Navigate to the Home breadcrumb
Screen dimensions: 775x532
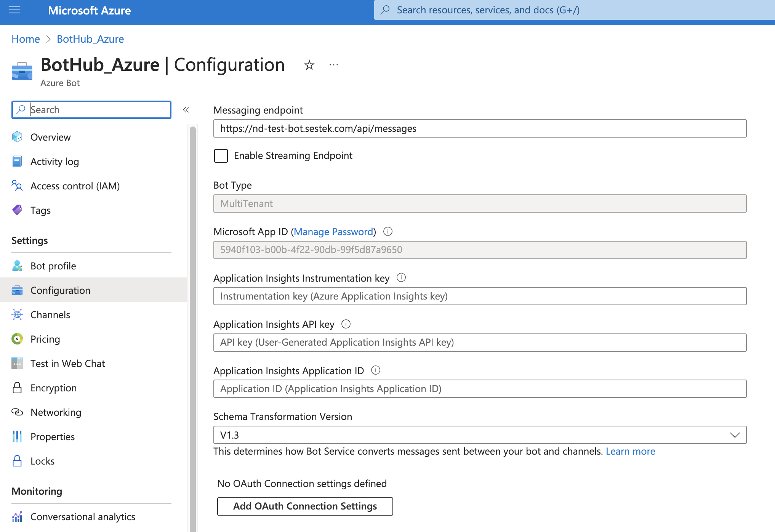[x=26, y=39]
